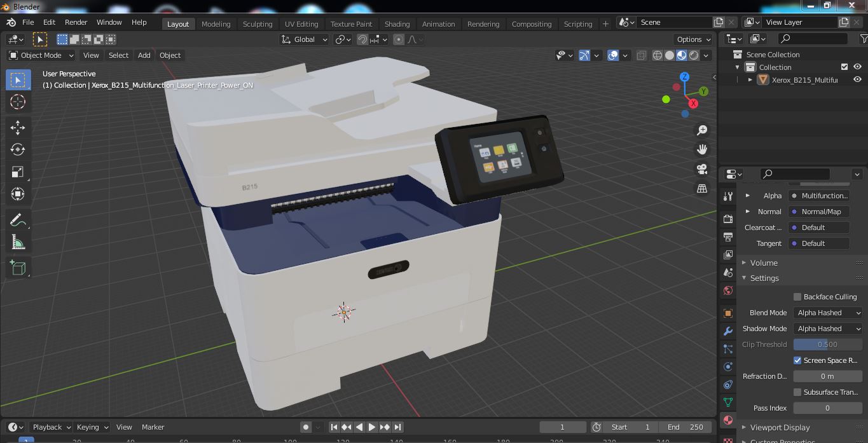Hide Collection with its eye icon
This screenshot has height=443, width=868.
[x=857, y=67]
